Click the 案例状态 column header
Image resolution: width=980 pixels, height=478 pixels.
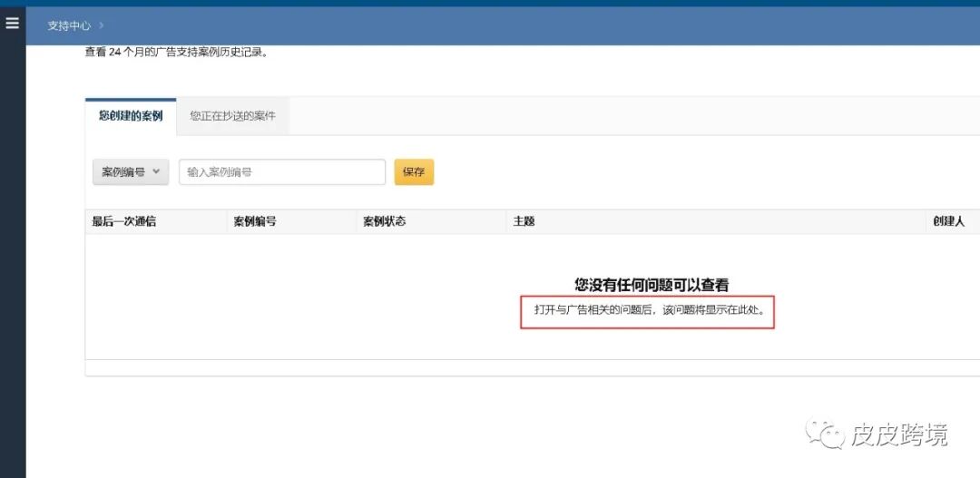(385, 222)
